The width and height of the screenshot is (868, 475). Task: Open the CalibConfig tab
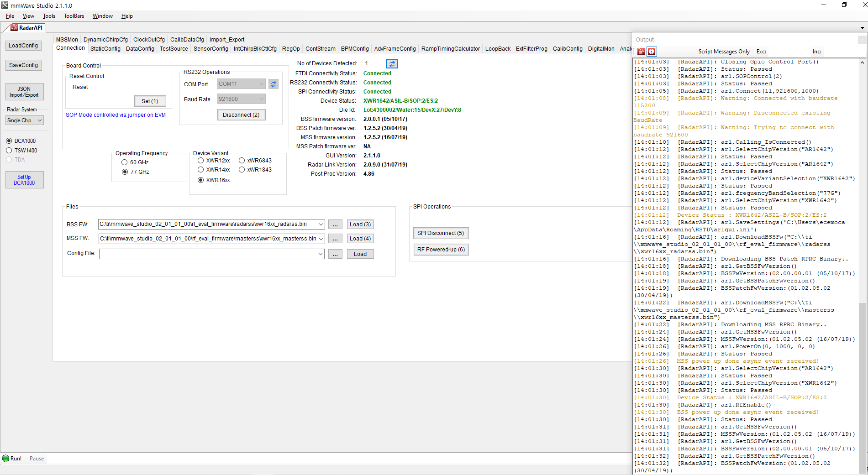568,49
